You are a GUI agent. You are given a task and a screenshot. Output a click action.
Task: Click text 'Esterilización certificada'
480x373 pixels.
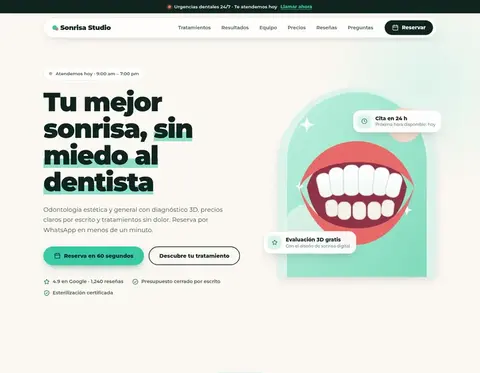tap(83, 293)
